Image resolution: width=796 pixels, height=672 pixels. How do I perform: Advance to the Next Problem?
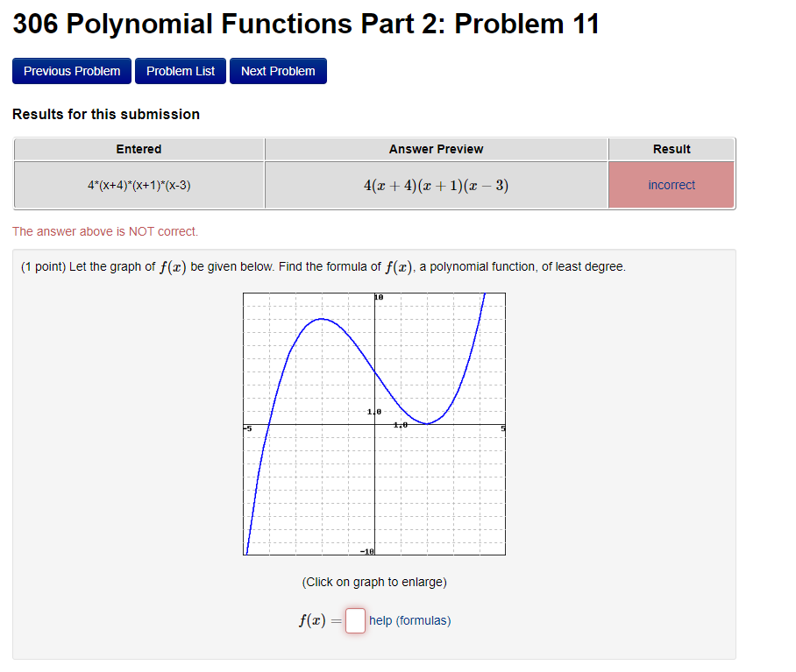pyautogui.click(x=278, y=71)
